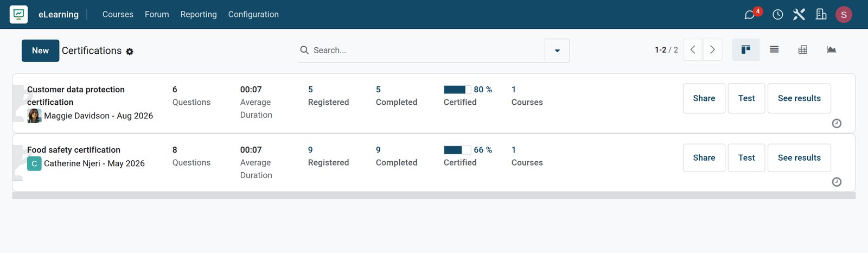
Task: Click the Certifications breadcrumb title
Action: click(92, 50)
